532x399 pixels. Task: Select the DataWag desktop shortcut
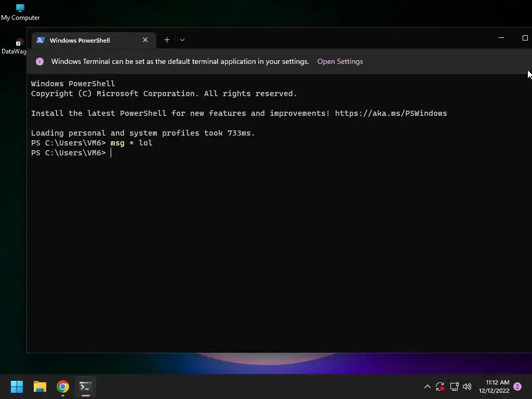[14, 46]
